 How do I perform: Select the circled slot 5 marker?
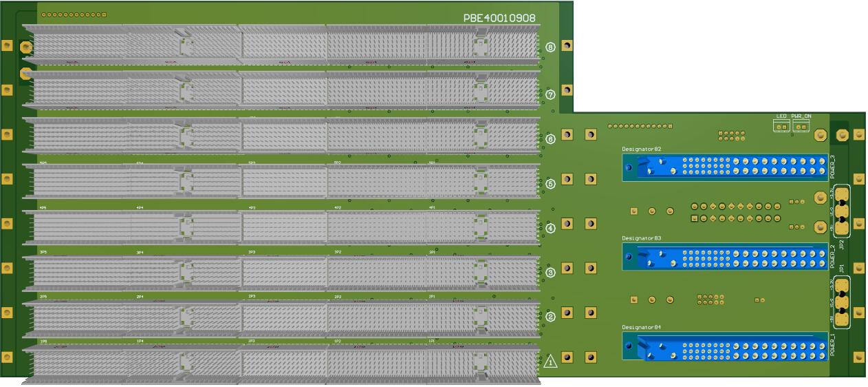coord(550,184)
